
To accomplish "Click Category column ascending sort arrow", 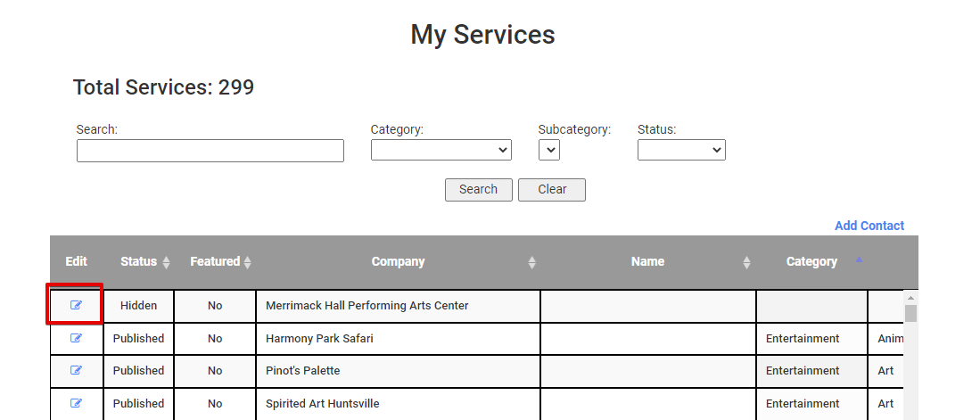I will [859, 259].
